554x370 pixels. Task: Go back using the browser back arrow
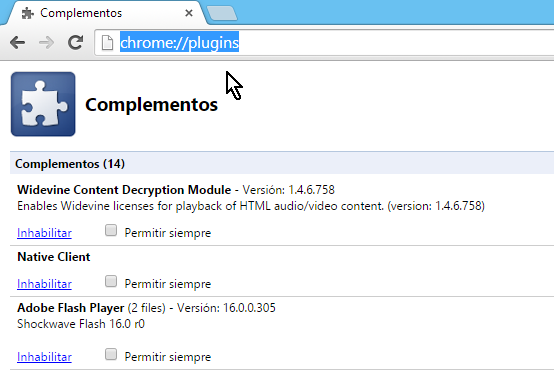tap(17, 43)
